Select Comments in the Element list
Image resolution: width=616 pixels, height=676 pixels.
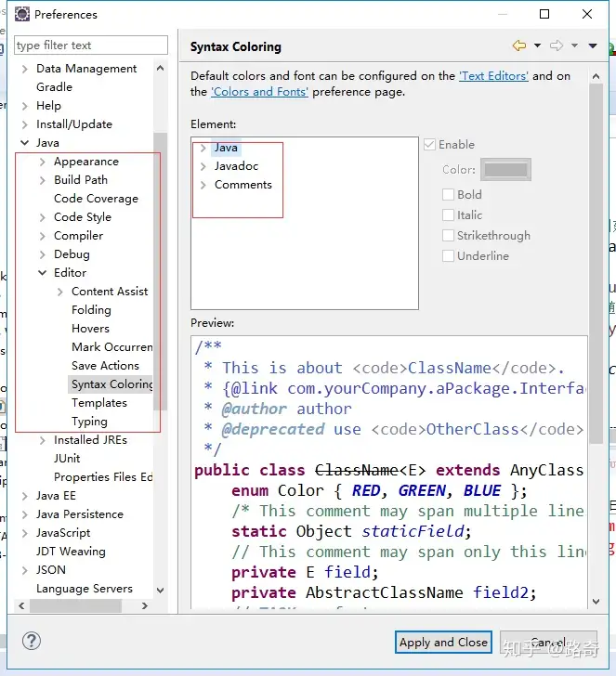242,185
